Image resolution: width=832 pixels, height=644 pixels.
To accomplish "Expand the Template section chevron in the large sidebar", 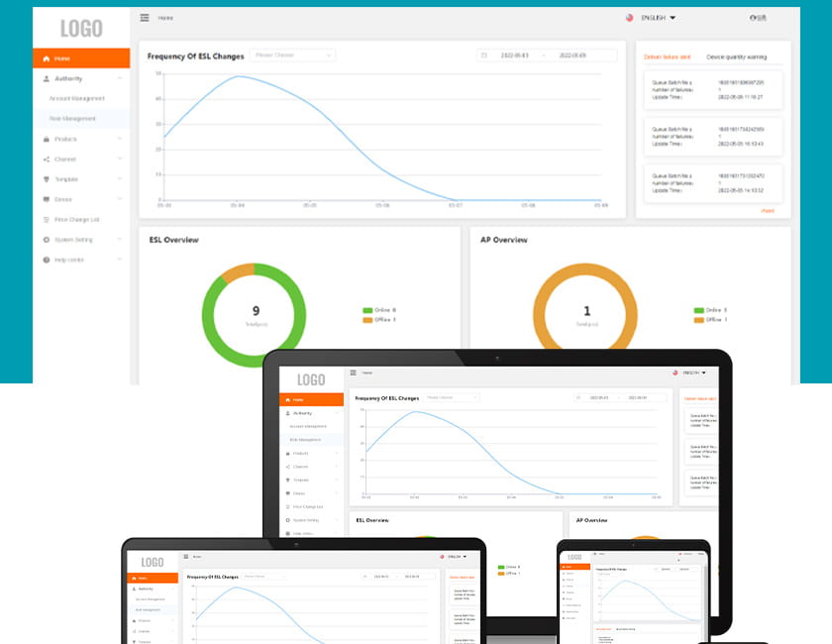I will [x=120, y=179].
